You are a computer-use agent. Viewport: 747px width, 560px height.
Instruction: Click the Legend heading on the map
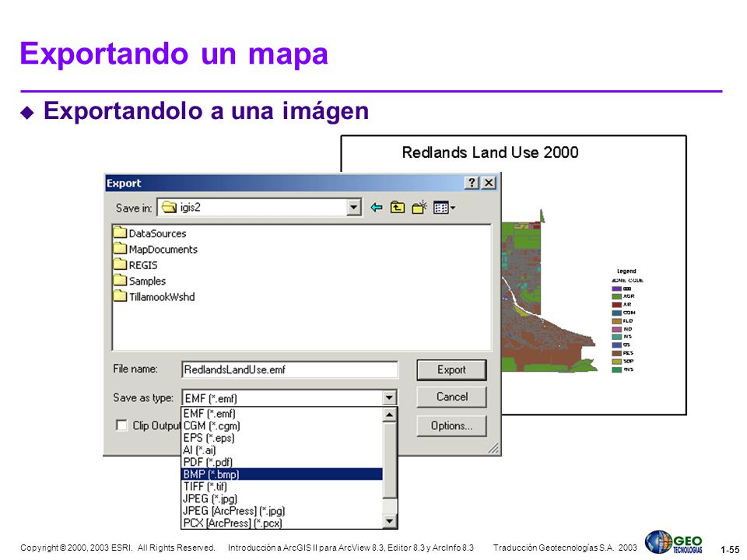tap(626, 271)
